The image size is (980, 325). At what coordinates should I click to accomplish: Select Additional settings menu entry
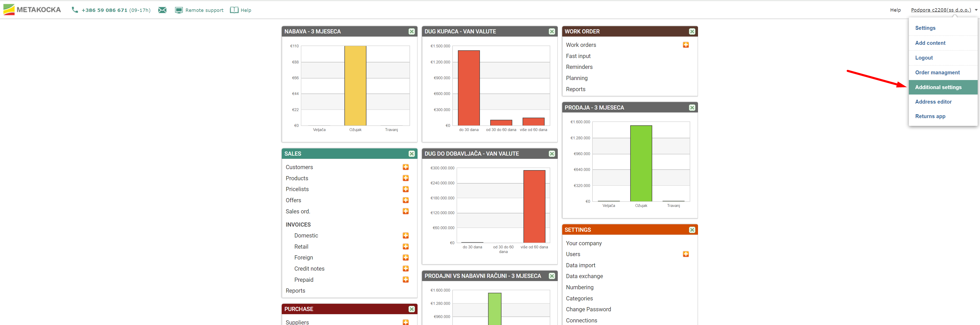(x=938, y=87)
